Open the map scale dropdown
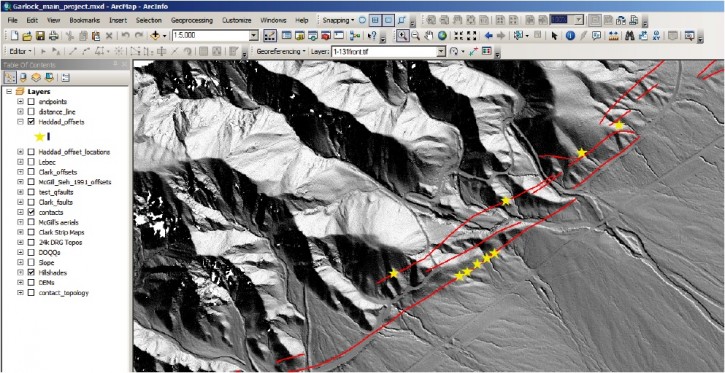725x373 pixels. click(253, 36)
